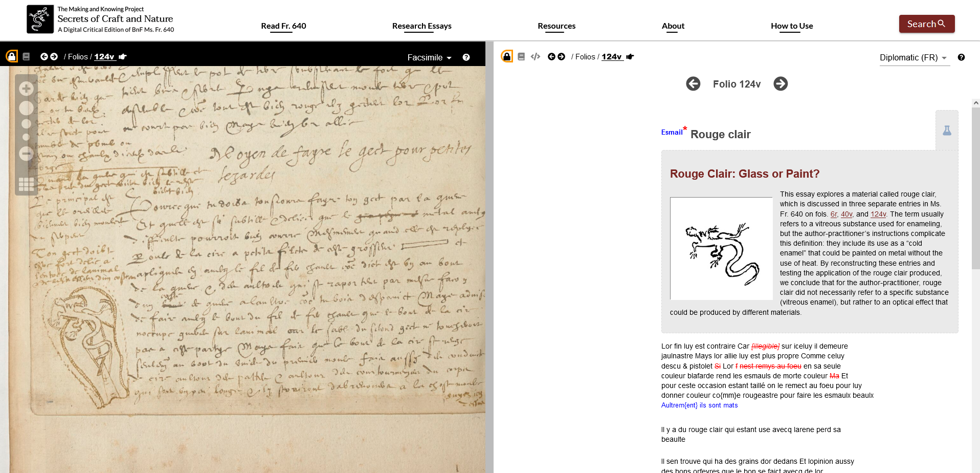Follow the 40v folio link in the essay

click(x=847, y=214)
